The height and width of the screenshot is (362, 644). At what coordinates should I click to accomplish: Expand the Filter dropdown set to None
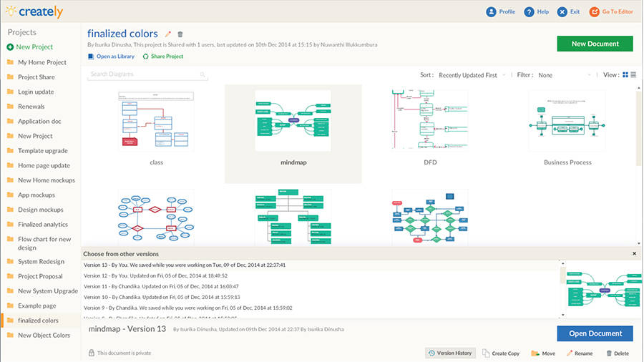pyautogui.click(x=564, y=75)
